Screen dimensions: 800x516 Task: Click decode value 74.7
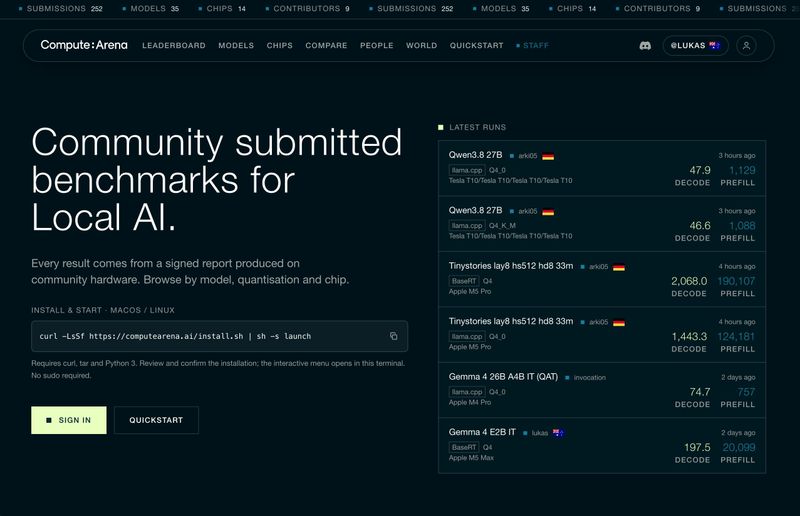699,392
